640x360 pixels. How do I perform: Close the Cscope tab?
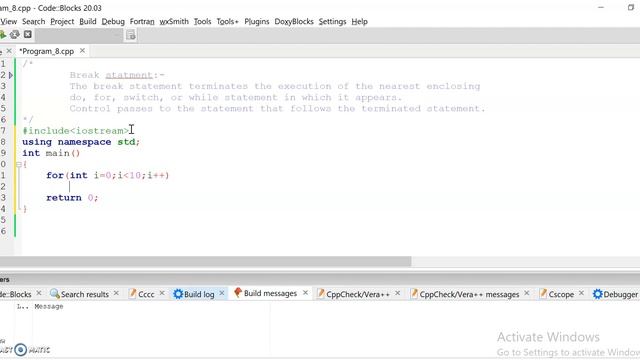point(581,293)
